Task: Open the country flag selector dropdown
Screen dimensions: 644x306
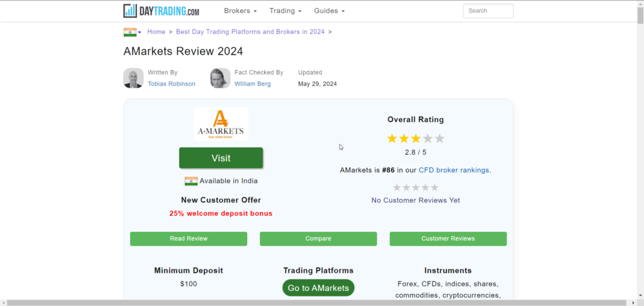Action: (x=132, y=32)
